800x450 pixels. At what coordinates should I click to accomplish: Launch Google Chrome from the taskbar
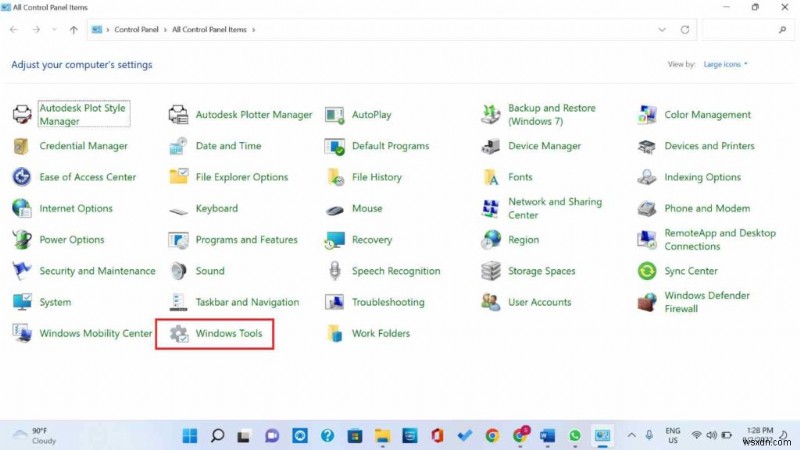[492, 436]
